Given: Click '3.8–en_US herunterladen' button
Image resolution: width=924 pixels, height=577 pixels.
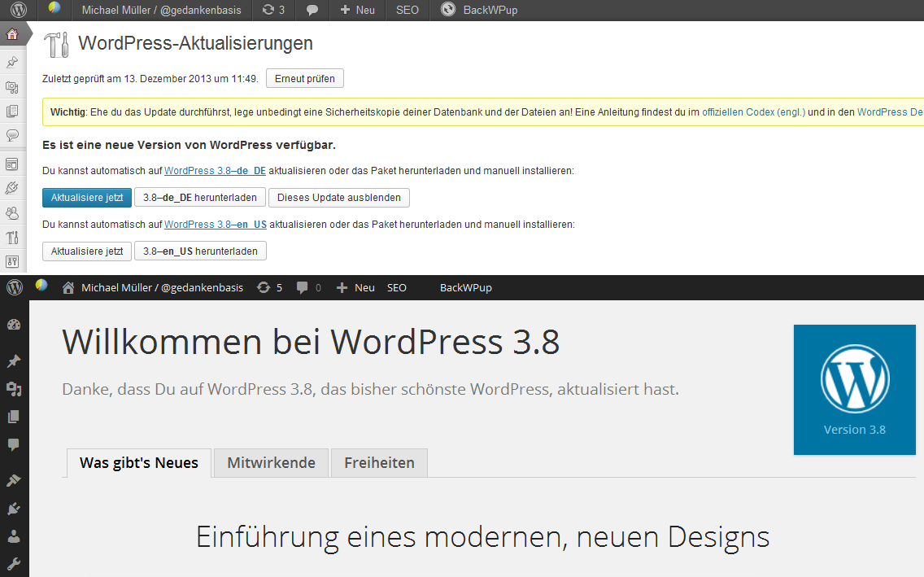Looking at the screenshot, I should tap(200, 251).
